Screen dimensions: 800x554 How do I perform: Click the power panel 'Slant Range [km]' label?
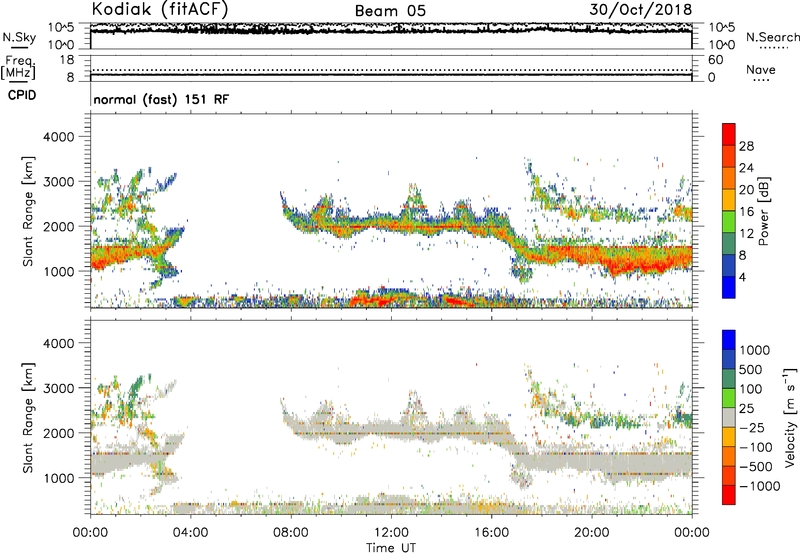click(29, 211)
